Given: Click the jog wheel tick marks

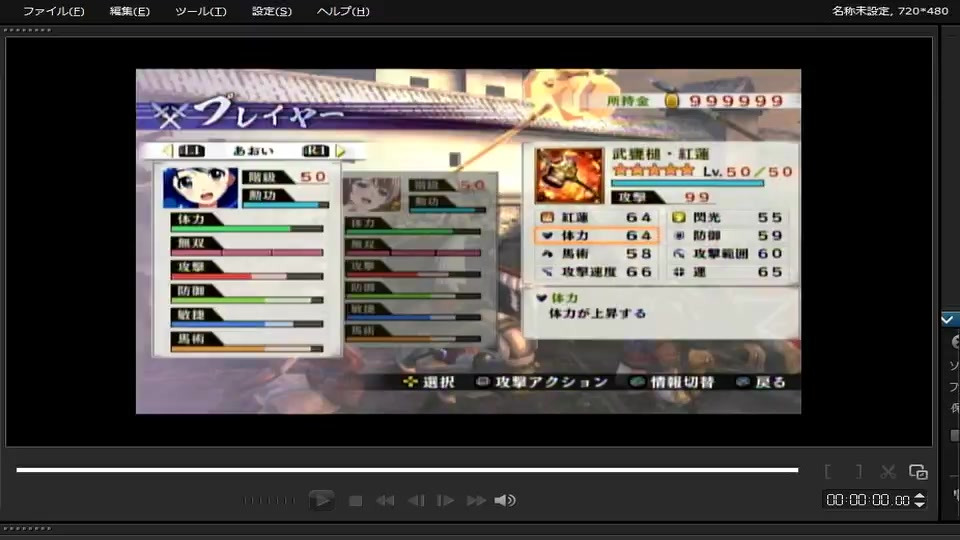Looking at the screenshot, I should pos(269,501).
